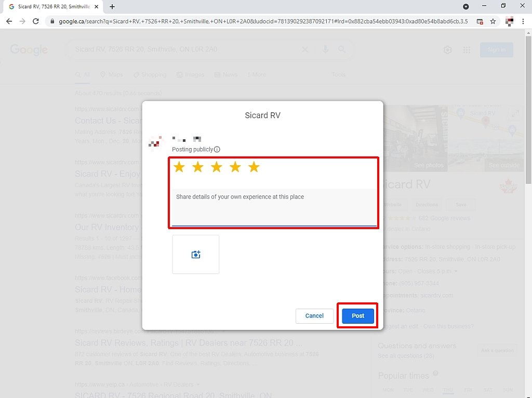Expand hours dropdown arrow

(456, 271)
